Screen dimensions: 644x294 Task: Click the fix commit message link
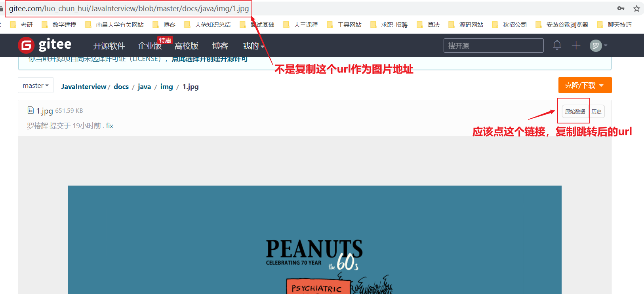[x=110, y=126]
